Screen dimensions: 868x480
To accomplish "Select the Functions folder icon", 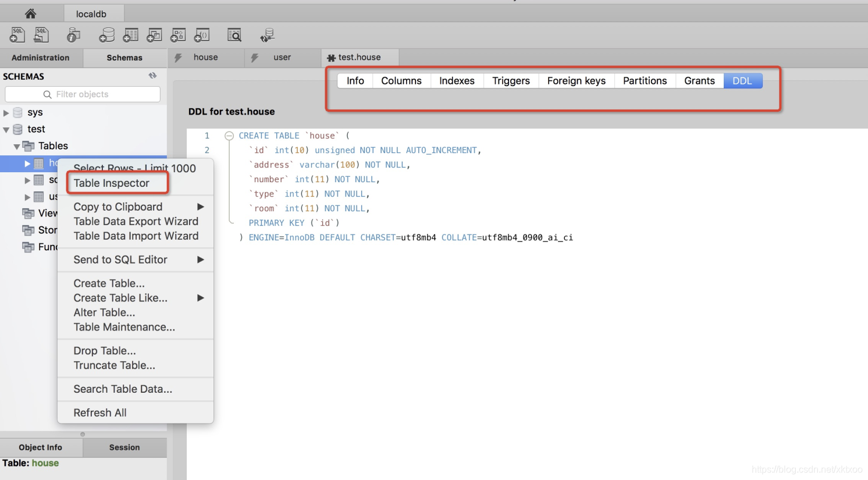I will 28,247.
